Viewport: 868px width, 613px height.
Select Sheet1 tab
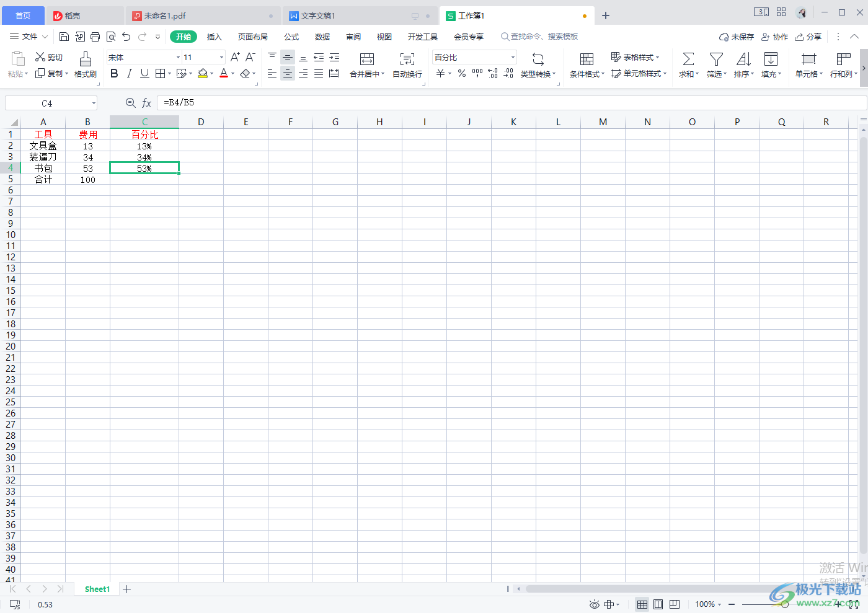click(97, 589)
